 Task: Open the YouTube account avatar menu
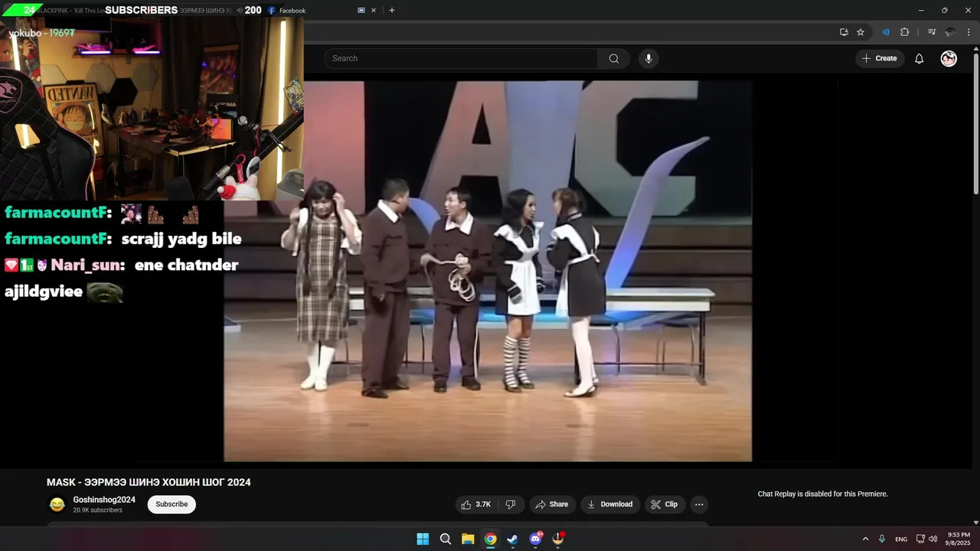[x=949, y=59]
